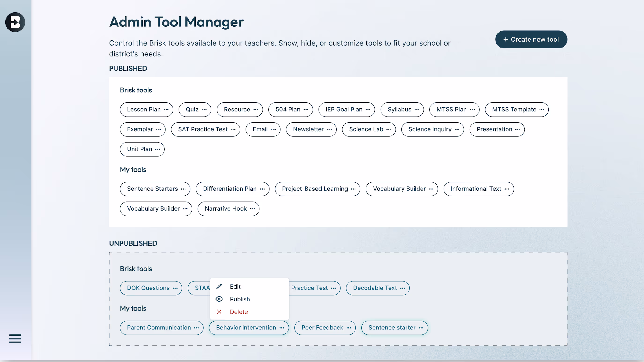Open ellipsis menu on Narrative Hook
Image resolution: width=644 pixels, height=362 pixels.
click(x=252, y=208)
